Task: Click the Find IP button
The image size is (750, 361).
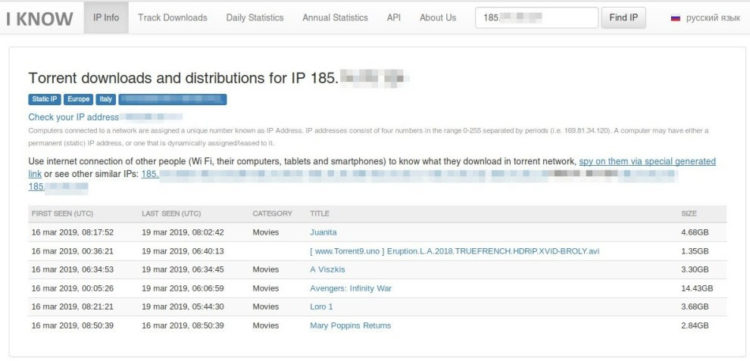Action: click(x=624, y=18)
